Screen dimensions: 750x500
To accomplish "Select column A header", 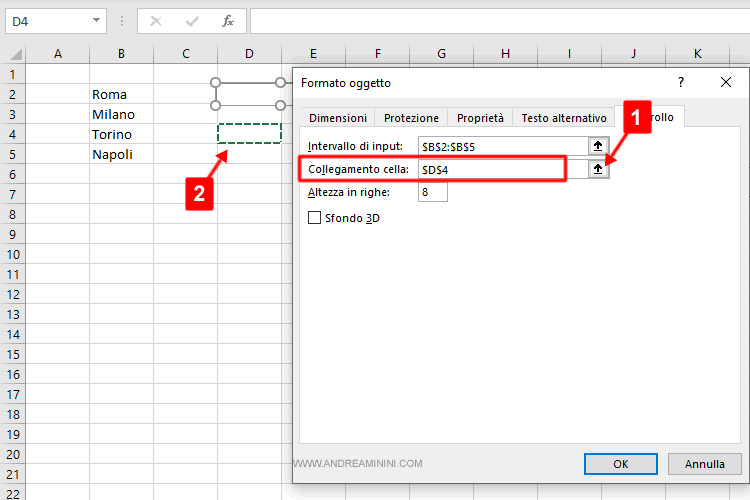I will (57, 54).
